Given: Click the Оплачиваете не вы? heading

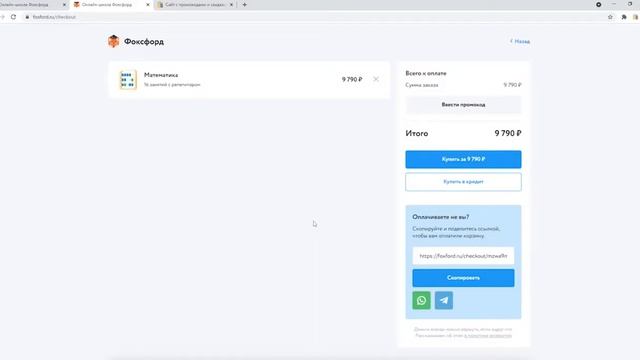Looking at the screenshot, I should point(441,217).
